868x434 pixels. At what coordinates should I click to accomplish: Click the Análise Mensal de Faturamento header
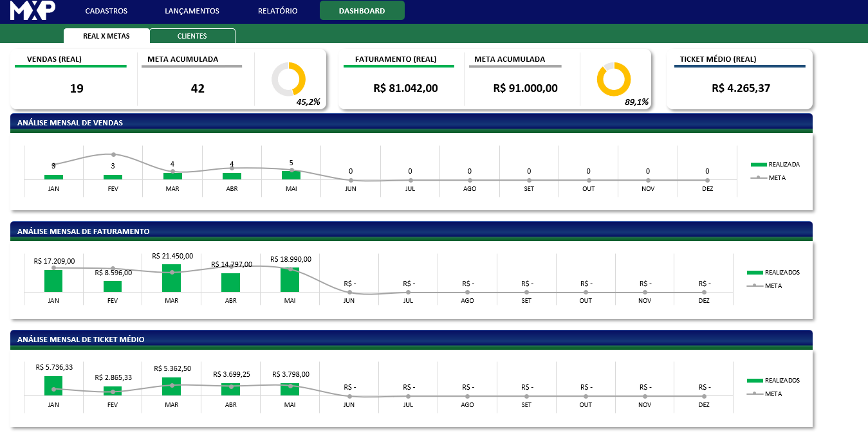(84, 231)
